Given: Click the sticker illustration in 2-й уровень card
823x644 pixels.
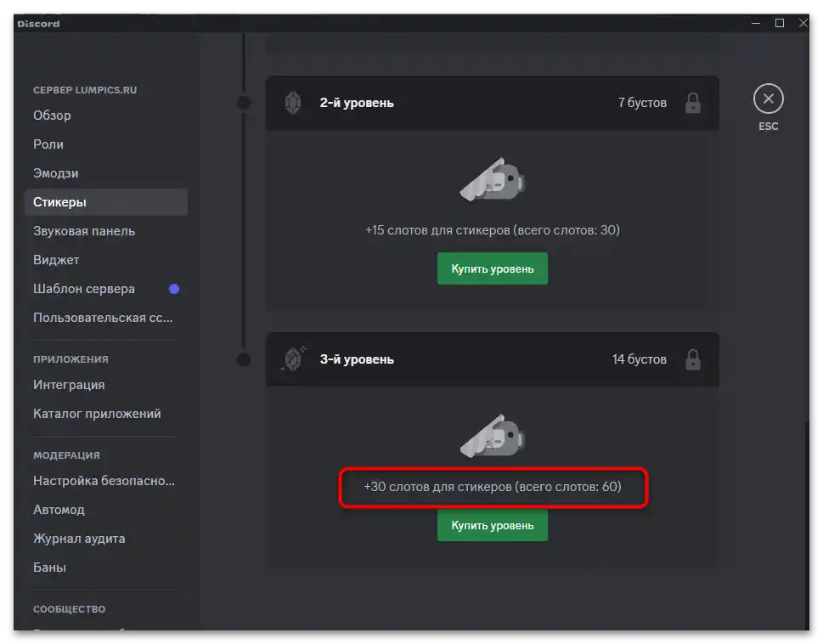Looking at the screenshot, I should (x=493, y=179).
